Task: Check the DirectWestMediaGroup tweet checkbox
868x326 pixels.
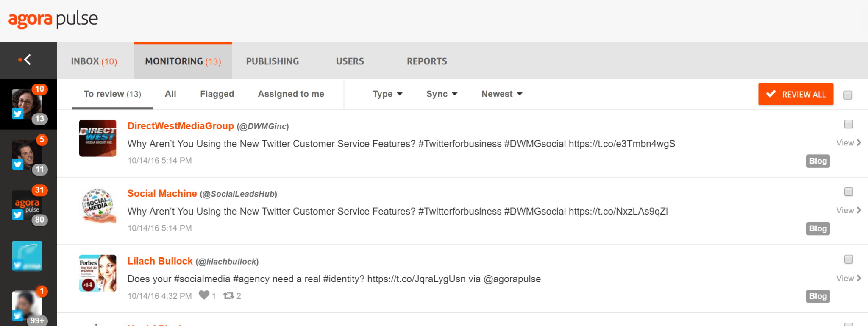Action: [849, 124]
